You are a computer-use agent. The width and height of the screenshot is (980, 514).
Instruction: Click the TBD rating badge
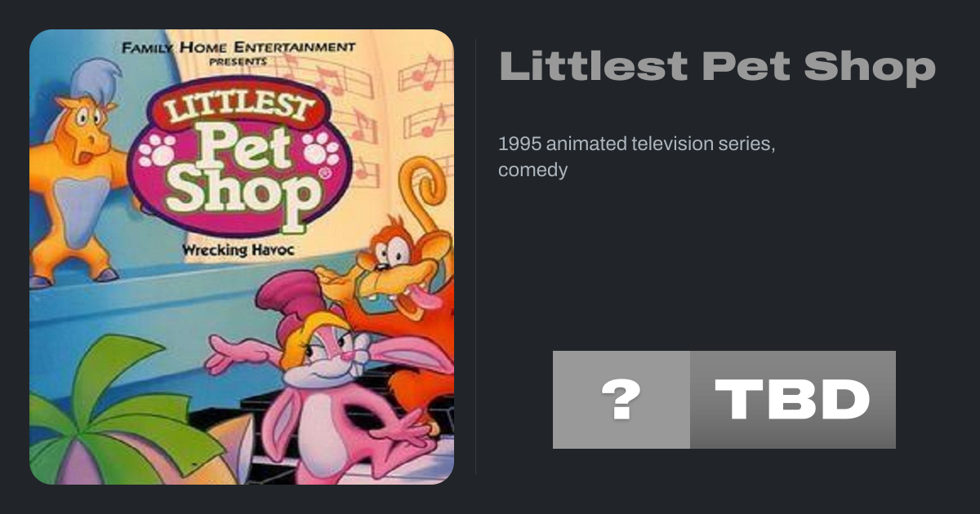[793, 400]
